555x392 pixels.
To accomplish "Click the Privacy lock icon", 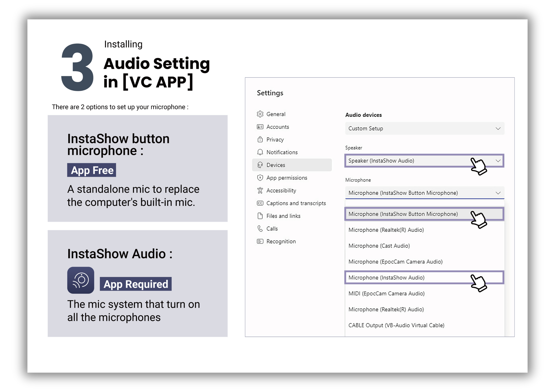I will point(260,140).
